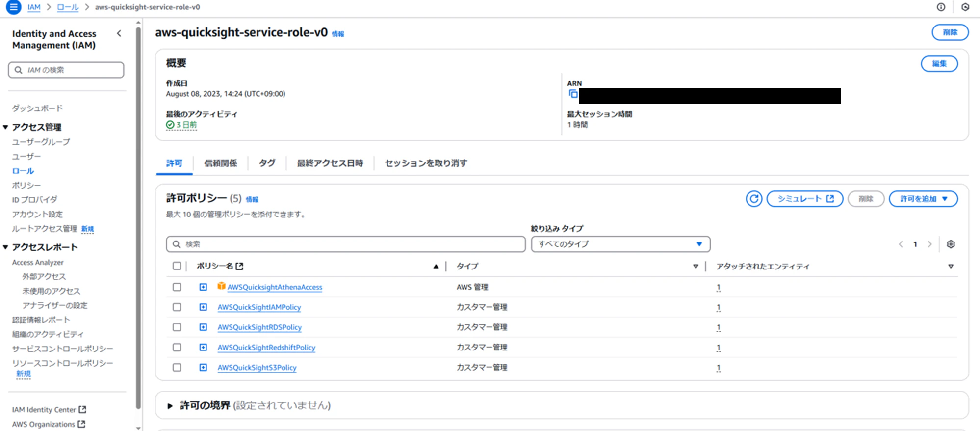Switch to the 許可 tab
Image resolution: width=980 pixels, height=431 pixels.
coord(174,163)
